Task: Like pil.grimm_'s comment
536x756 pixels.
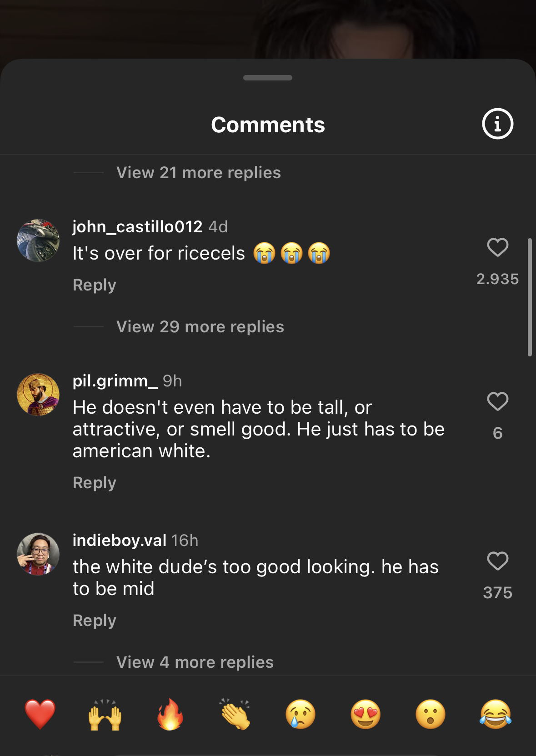Action: 497,402
